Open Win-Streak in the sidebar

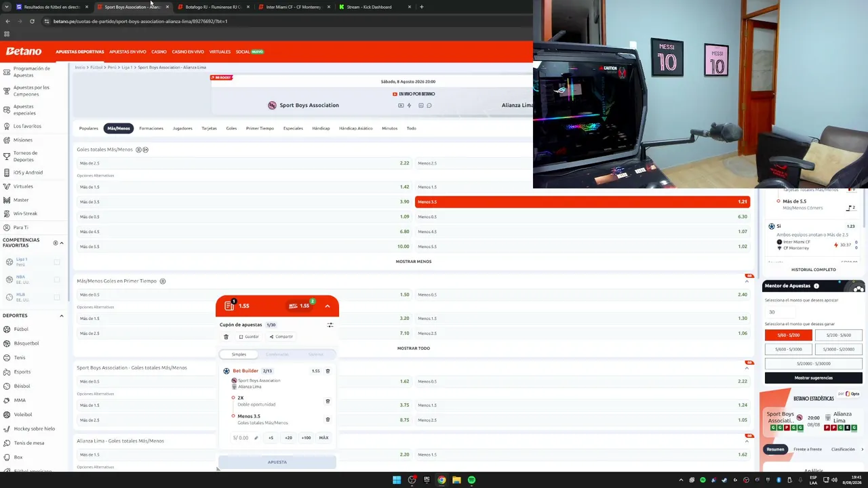pyautogui.click(x=25, y=213)
